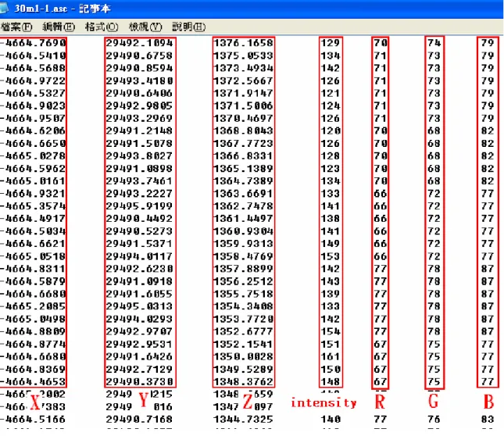Screen dimensions: 504x436
Task: Click value 83 in the row with 1344.7325
Action: 488,420
